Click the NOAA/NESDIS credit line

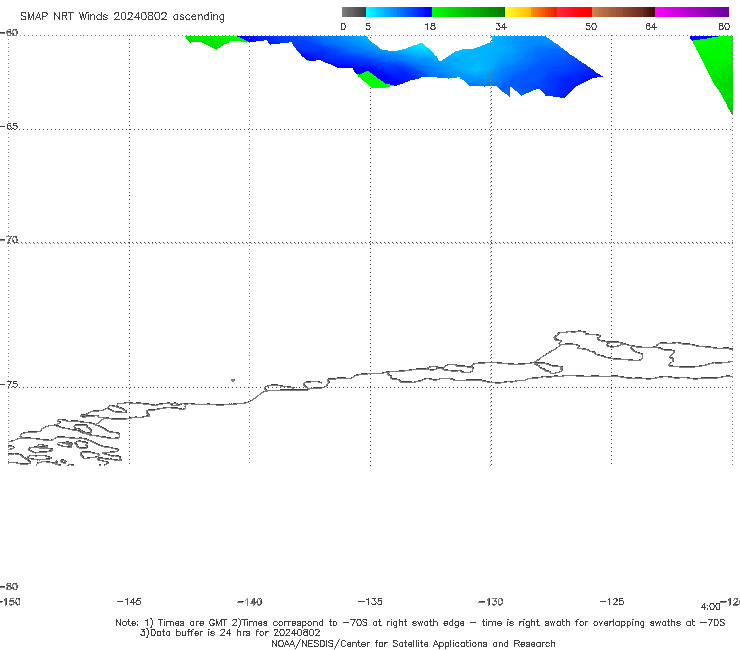coord(413,643)
